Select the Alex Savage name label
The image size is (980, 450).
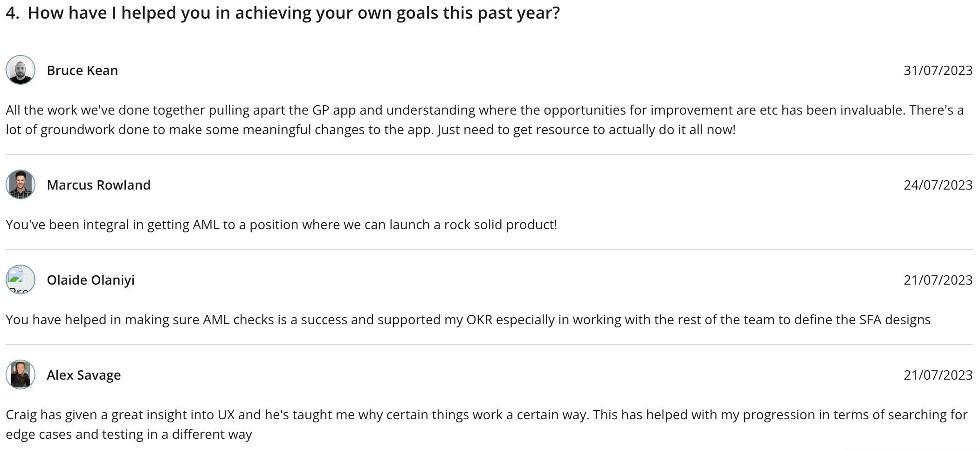coord(84,375)
